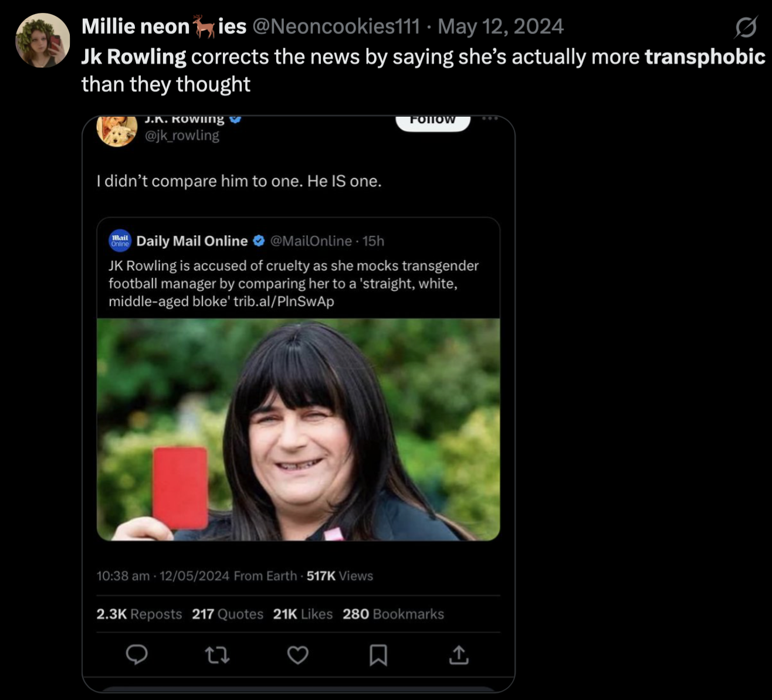Like the post with heart icon
The width and height of the screenshot is (772, 700).
pos(297,654)
